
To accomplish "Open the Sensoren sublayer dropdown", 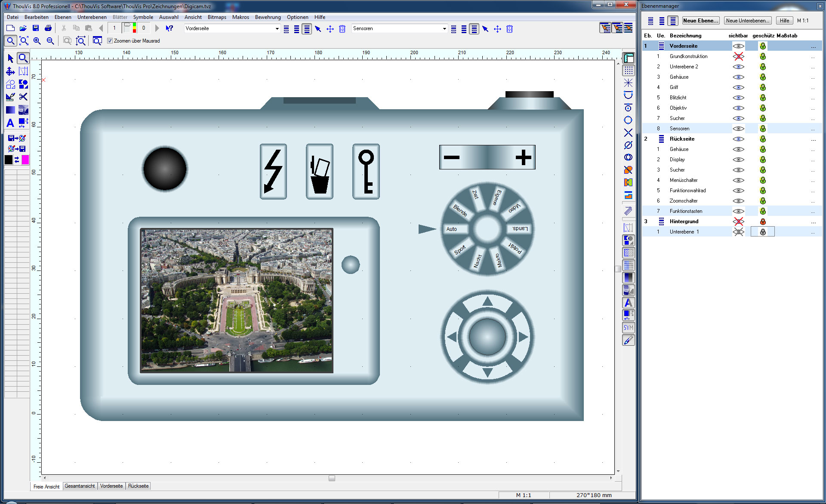I will (444, 29).
